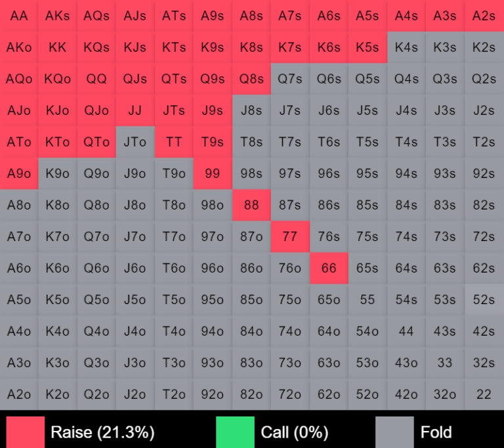Click the Call (0%) legend label

click(x=295, y=432)
